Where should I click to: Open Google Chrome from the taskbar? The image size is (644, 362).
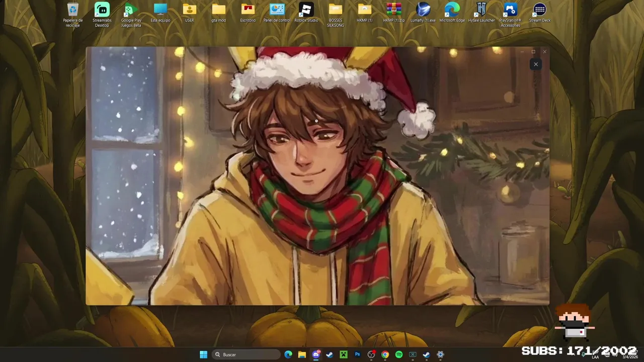(x=385, y=354)
